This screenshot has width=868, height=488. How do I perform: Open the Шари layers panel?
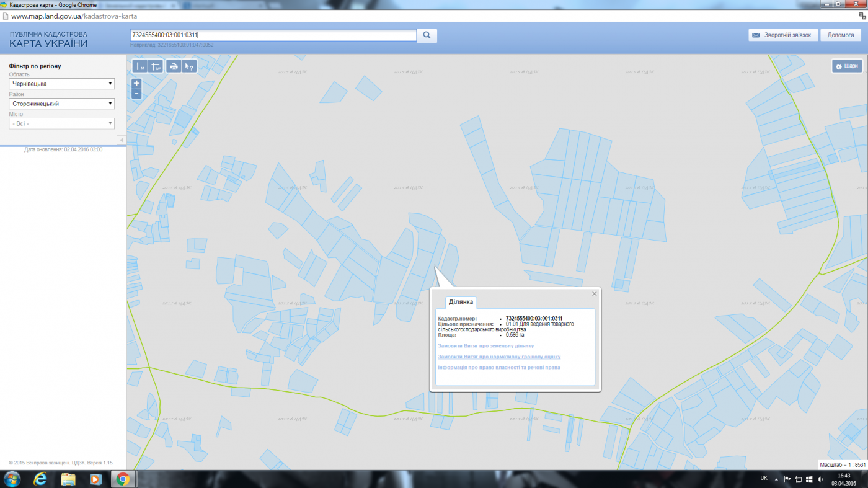tap(847, 66)
